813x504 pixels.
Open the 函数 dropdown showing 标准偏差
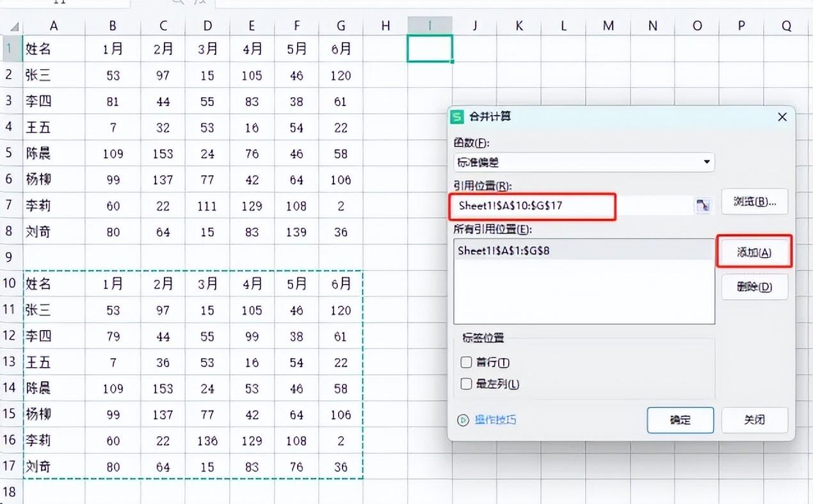(x=584, y=162)
